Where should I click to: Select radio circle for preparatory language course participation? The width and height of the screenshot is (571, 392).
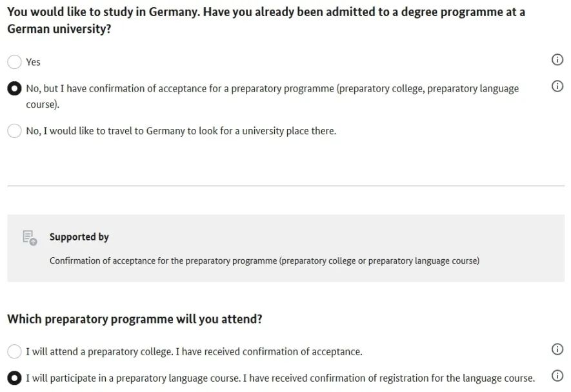click(14, 378)
